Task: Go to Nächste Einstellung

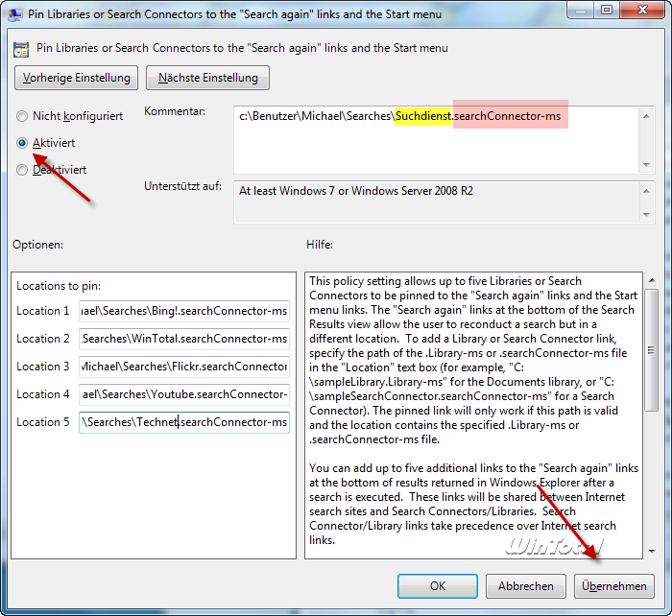Action: click(x=208, y=78)
